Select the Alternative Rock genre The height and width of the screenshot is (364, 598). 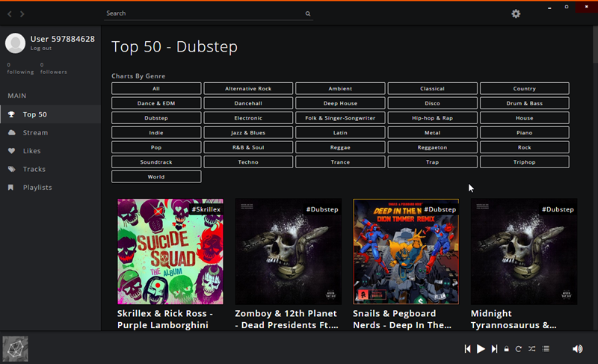(248, 88)
